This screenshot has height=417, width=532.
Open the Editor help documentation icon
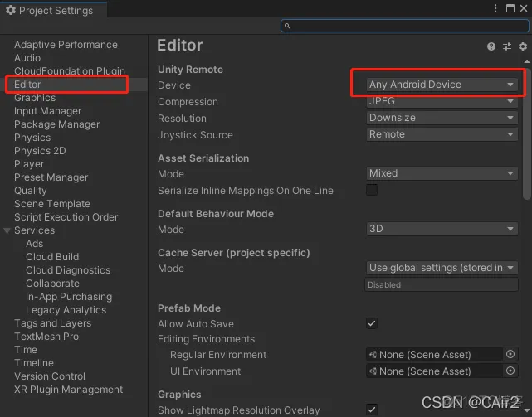tap(491, 46)
